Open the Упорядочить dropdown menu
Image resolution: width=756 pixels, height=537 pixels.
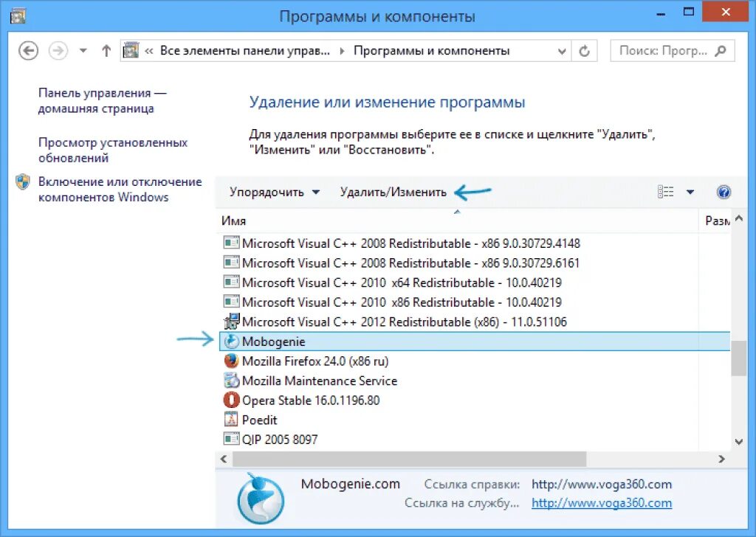pyautogui.click(x=274, y=193)
